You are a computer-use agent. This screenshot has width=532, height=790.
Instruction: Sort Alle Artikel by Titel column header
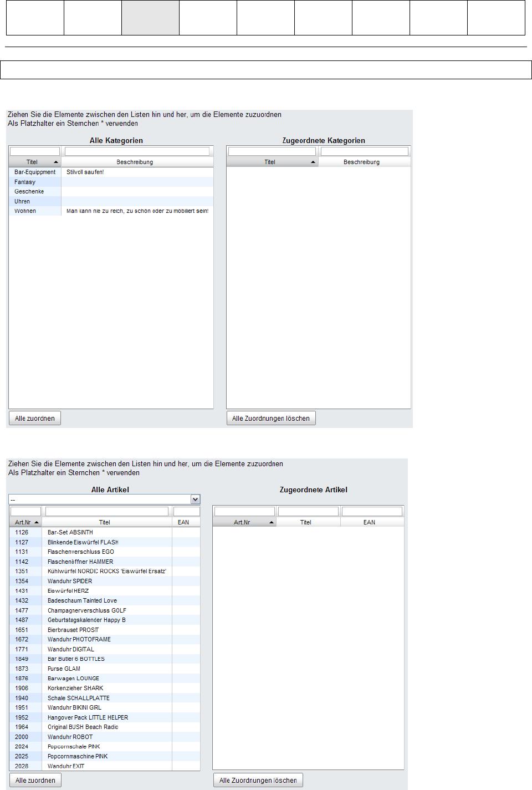click(x=106, y=522)
